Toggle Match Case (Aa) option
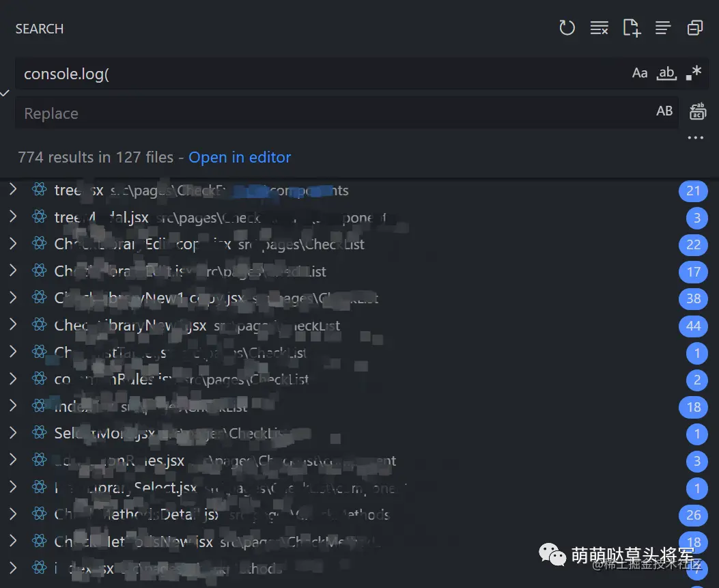 coord(640,73)
